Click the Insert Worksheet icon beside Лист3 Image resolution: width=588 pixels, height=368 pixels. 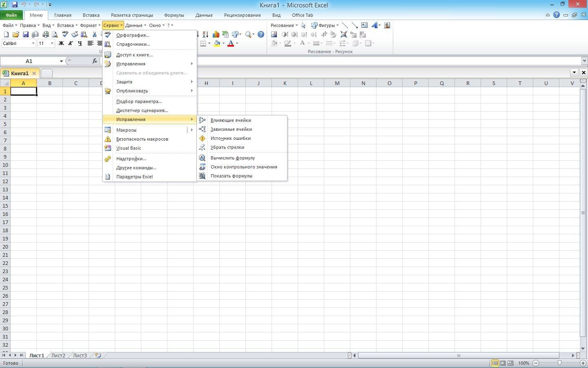98,355
